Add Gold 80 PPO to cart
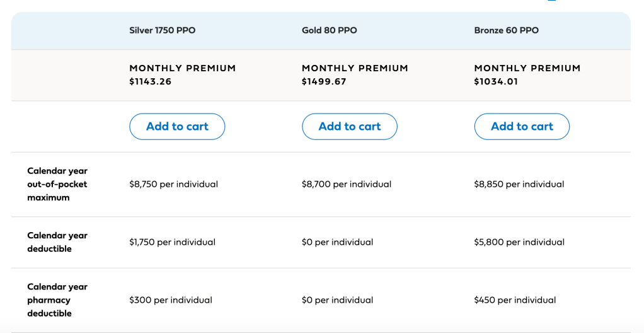Viewport: 644px width, 333px height. coord(350,127)
